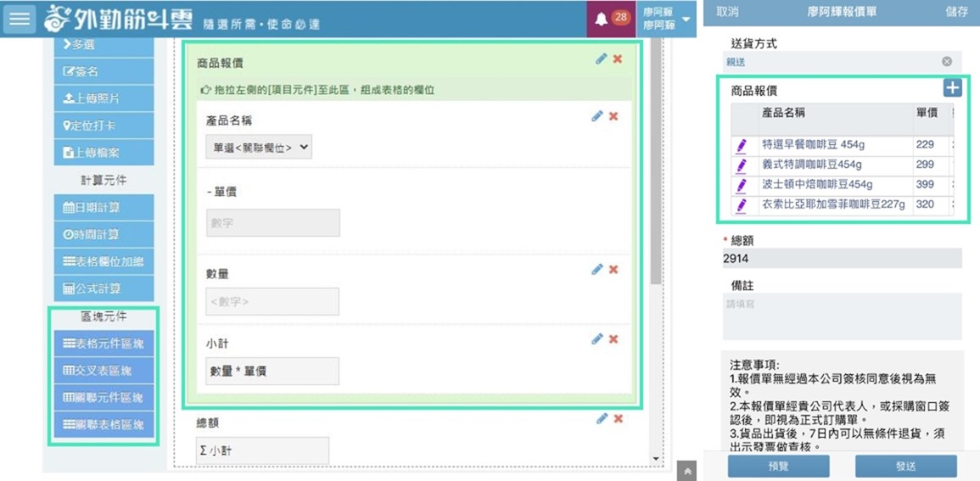Image resolution: width=980 pixels, height=481 pixels.
Task: Click the 備註 text input area
Action: (842, 316)
